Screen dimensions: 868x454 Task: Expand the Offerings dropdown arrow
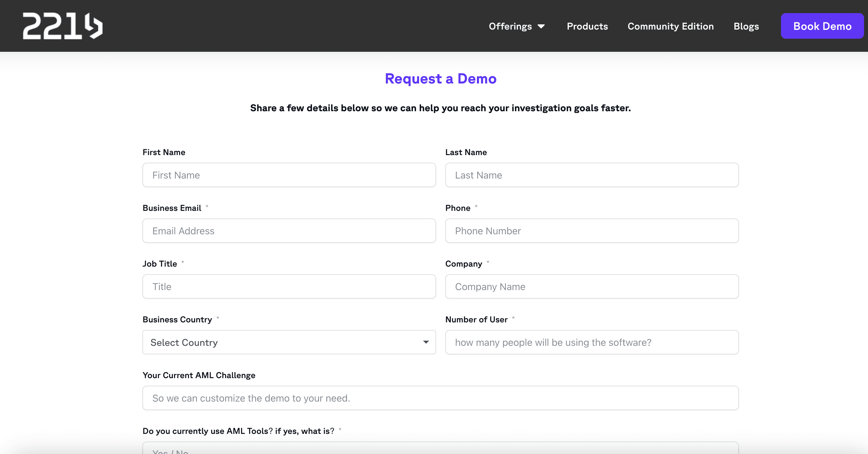541,26
